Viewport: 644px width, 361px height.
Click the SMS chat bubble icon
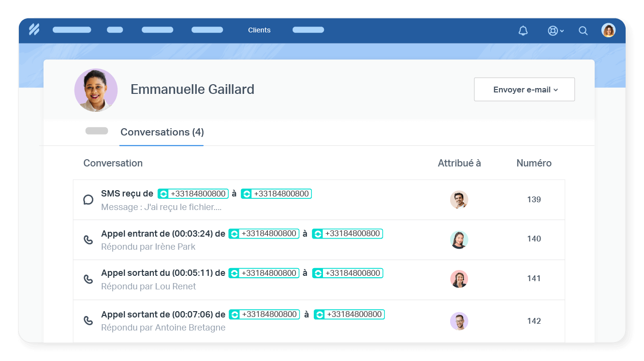(88, 199)
